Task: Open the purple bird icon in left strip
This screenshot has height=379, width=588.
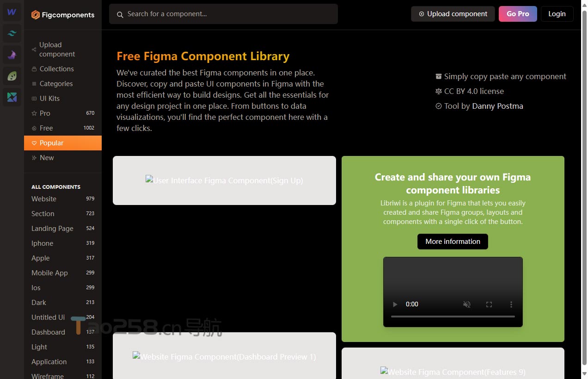Action: tap(12, 55)
